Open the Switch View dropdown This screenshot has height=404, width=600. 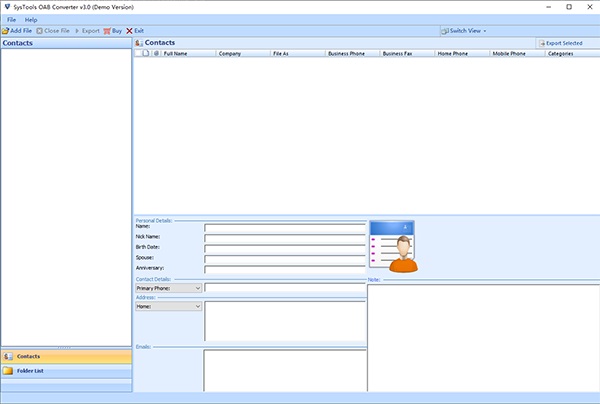click(x=463, y=31)
